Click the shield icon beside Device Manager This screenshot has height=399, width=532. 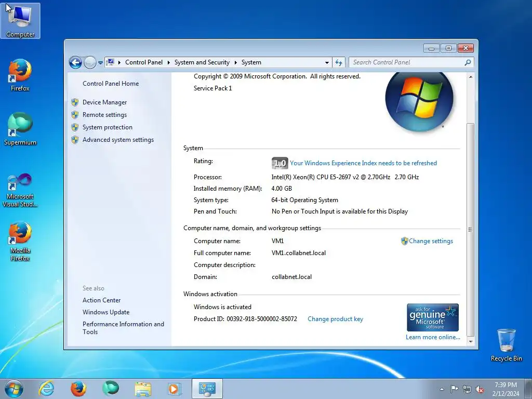coord(75,102)
